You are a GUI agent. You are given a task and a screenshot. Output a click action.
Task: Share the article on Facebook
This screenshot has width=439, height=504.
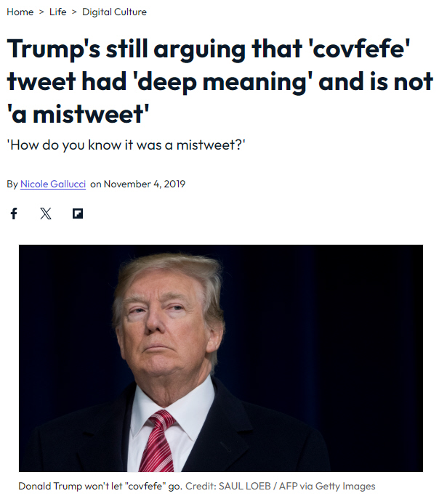(13, 214)
